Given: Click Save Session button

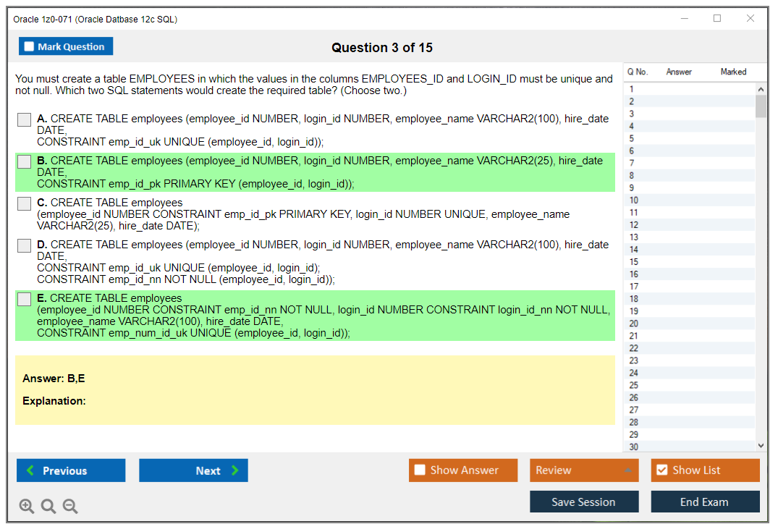Looking at the screenshot, I should [583, 502].
